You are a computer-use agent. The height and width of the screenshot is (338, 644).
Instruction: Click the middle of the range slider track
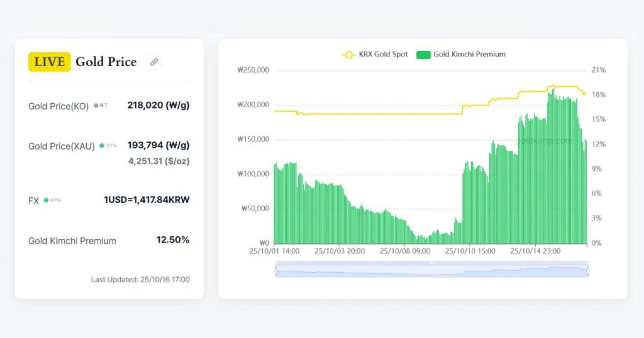click(431, 271)
